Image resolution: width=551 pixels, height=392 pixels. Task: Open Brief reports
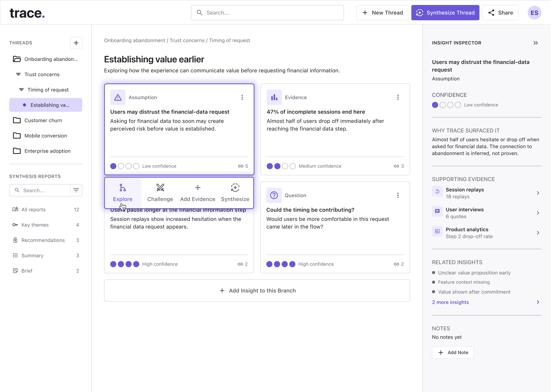[46, 271]
